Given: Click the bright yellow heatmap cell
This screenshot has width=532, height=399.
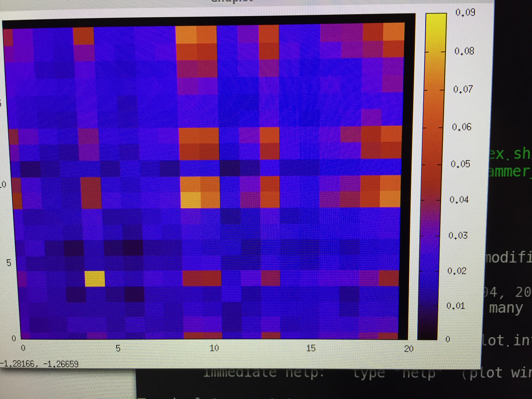Looking at the screenshot, I should pos(95,279).
